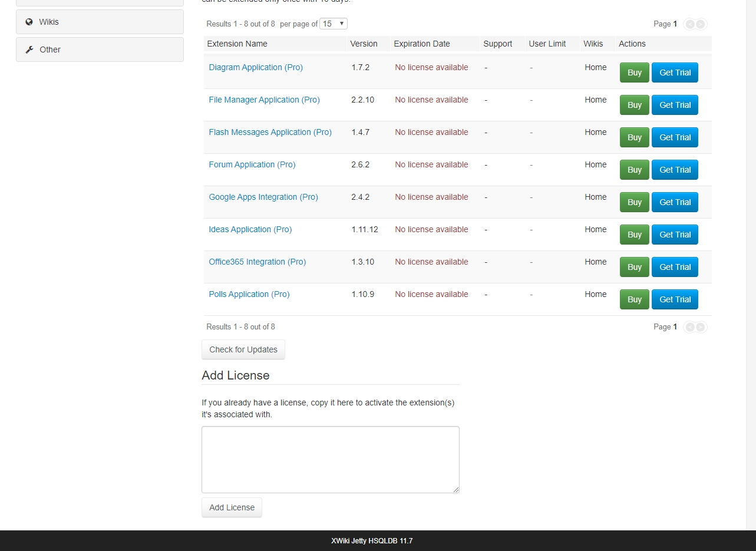Click the Add License button
Viewport: 756px width, 551px height.
232,507
